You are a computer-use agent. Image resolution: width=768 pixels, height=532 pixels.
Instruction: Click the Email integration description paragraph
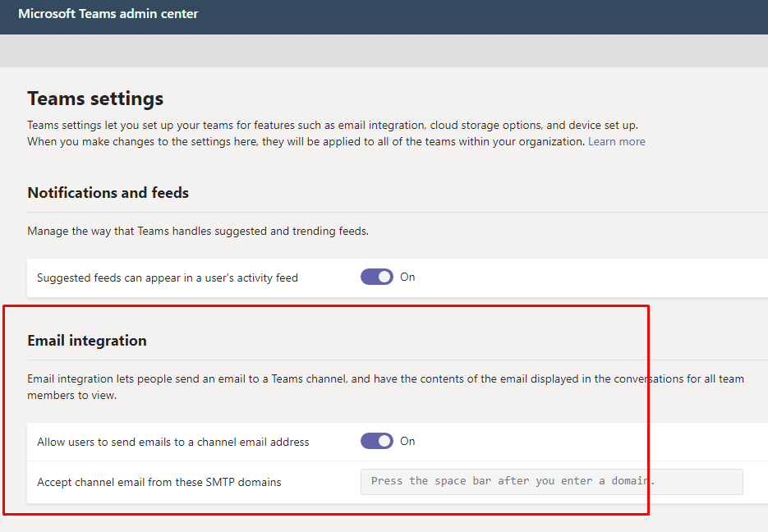[385, 387]
